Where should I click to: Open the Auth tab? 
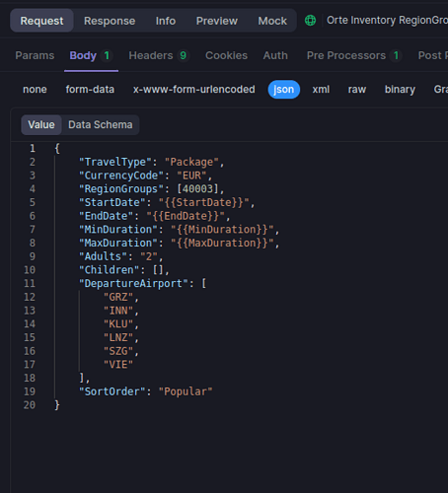click(275, 55)
